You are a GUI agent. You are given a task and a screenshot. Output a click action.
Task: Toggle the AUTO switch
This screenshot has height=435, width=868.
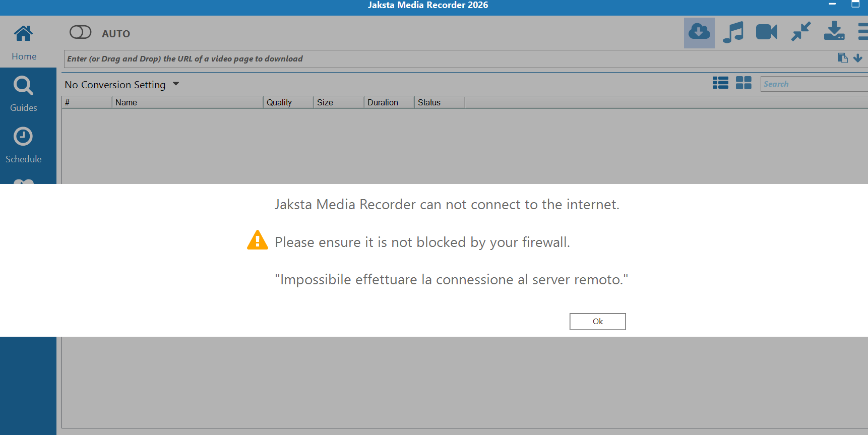coord(80,32)
